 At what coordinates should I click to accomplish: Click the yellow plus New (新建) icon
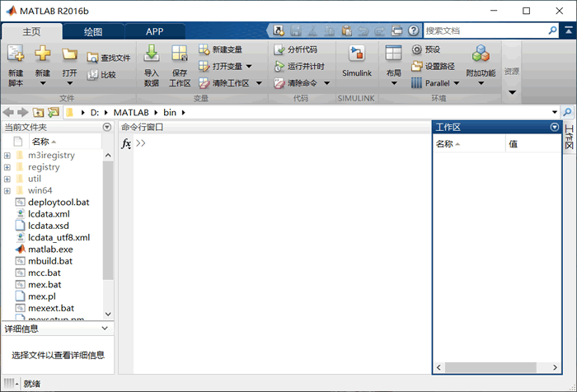tap(43, 54)
